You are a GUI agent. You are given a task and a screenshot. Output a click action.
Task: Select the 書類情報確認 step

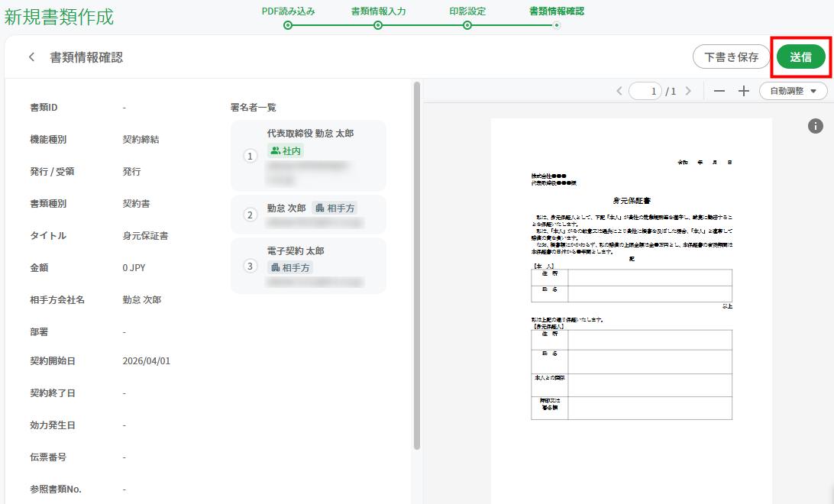556,11
